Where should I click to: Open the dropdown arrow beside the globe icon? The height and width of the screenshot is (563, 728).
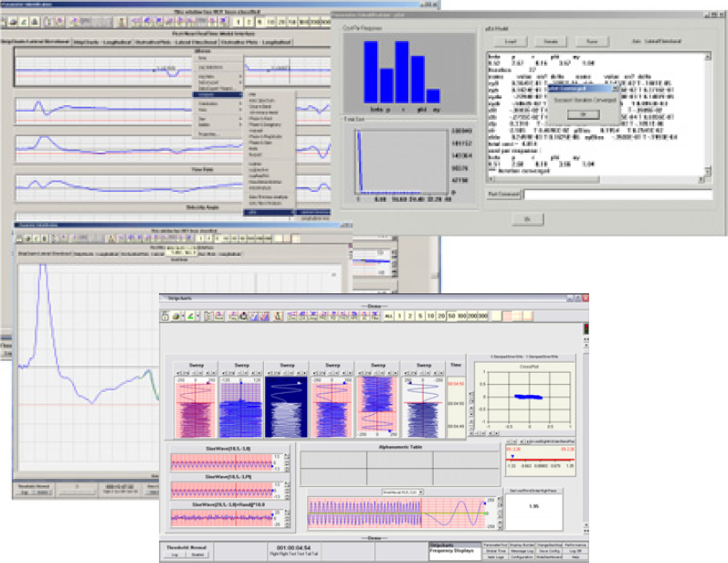183,316
